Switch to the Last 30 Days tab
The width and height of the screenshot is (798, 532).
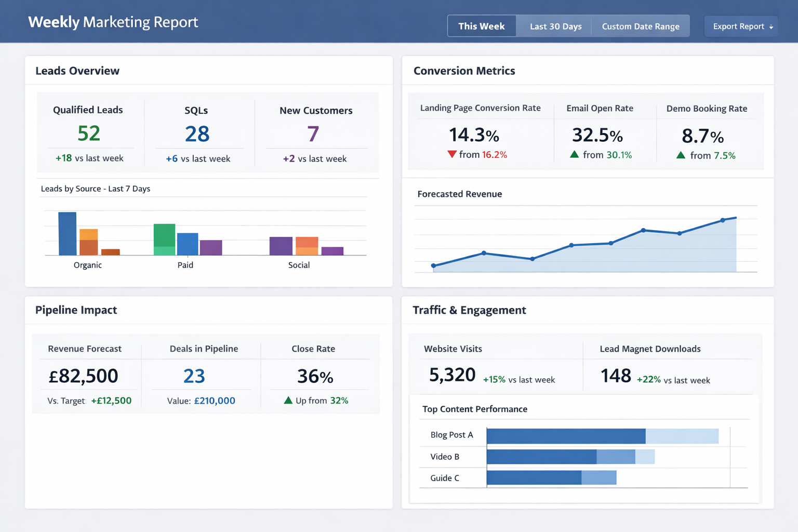555,26
